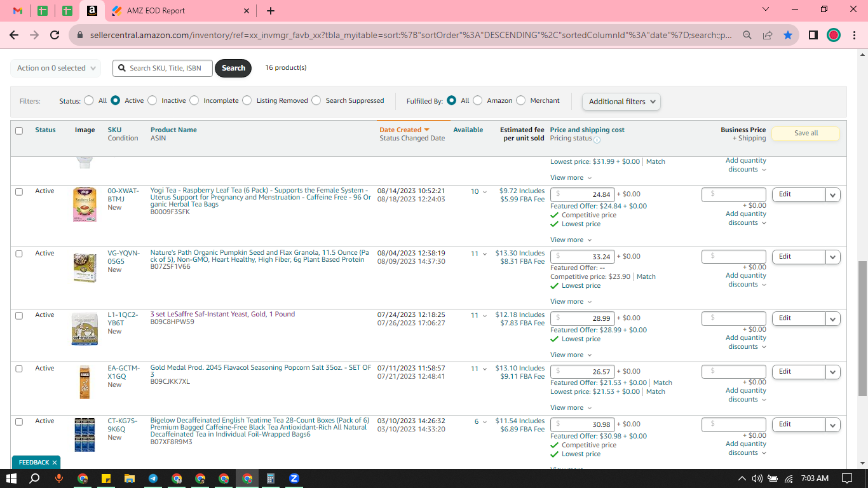Filter by Fulfilled By Merchant
The width and height of the screenshot is (868, 488).
click(521, 100)
